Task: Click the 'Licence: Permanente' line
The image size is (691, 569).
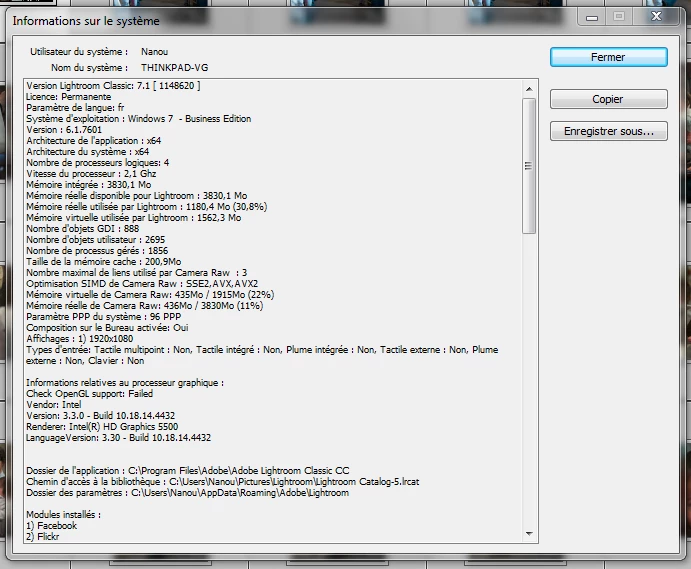Action: point(69,97)
